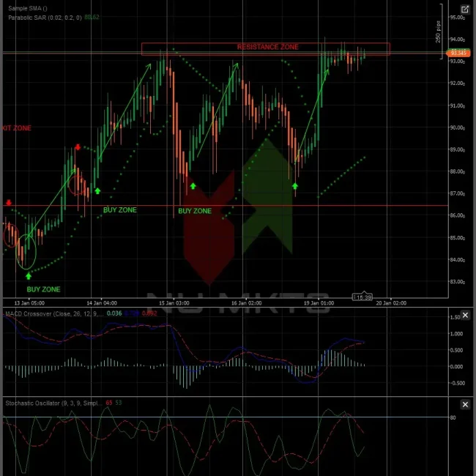Image resolution: width=476 pixels, height=476 pixels.
Task: Close the MACD Crossover indicator panel
Action: point(465,314)
